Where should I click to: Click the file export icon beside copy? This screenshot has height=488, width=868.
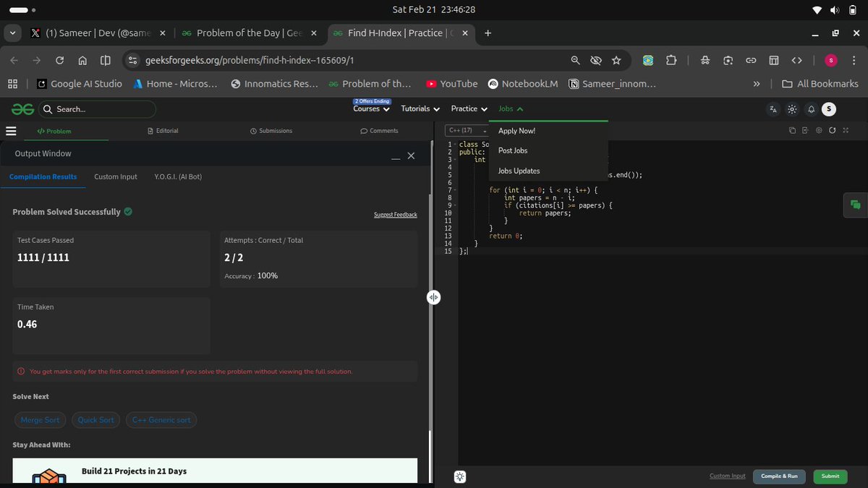805,130
